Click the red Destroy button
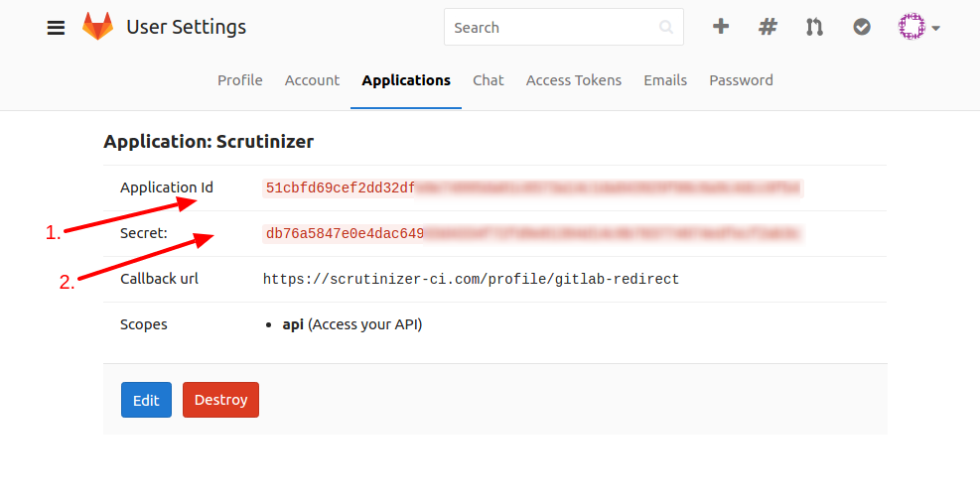Image resolution: width=980 pixels, height=500 pixels. [220, 400]
